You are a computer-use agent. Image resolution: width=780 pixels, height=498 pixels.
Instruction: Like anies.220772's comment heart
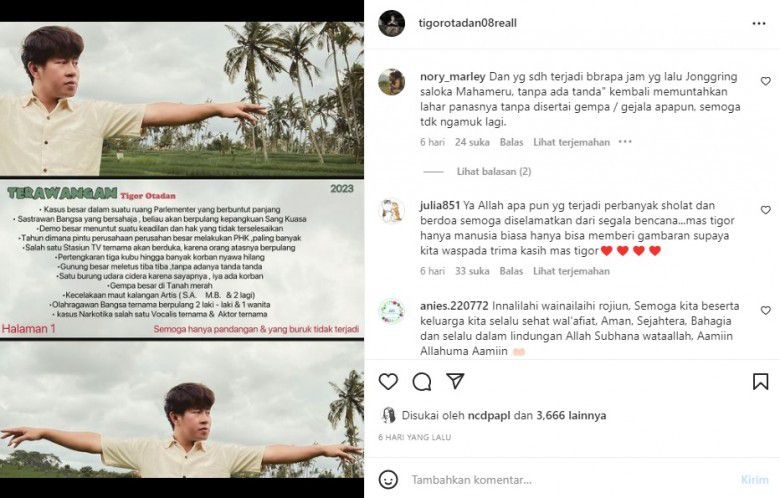(766, 310)
